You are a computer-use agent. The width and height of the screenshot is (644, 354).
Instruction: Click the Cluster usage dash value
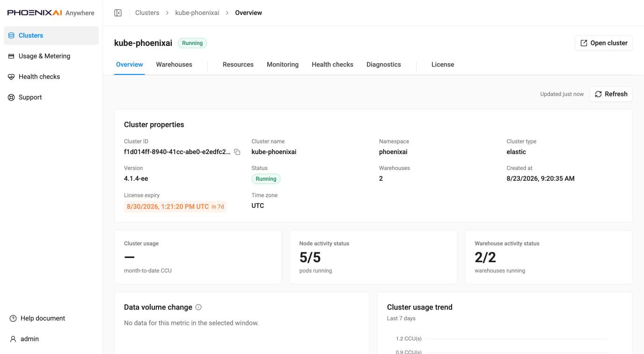click(x=129, y=257)
